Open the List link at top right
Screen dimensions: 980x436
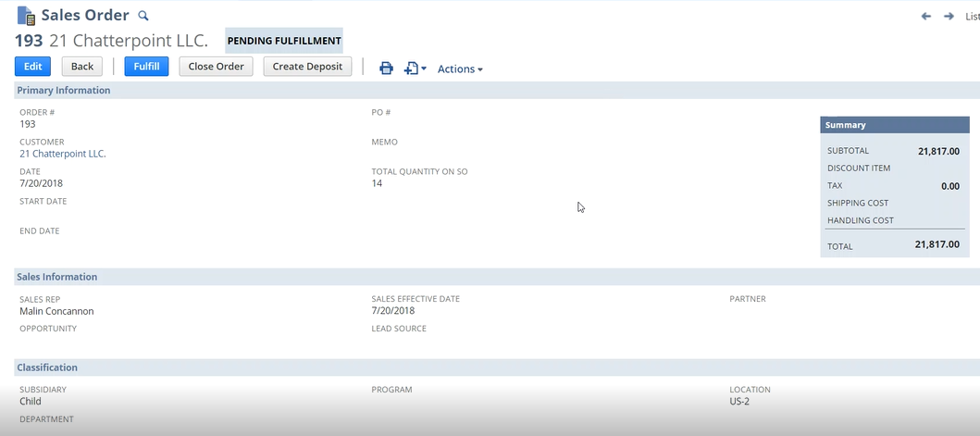coord(972,17)
